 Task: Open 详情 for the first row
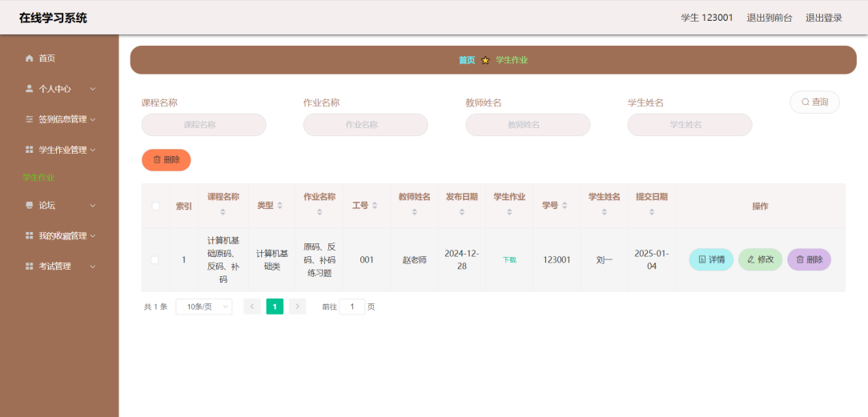click(x=711, y=259)
